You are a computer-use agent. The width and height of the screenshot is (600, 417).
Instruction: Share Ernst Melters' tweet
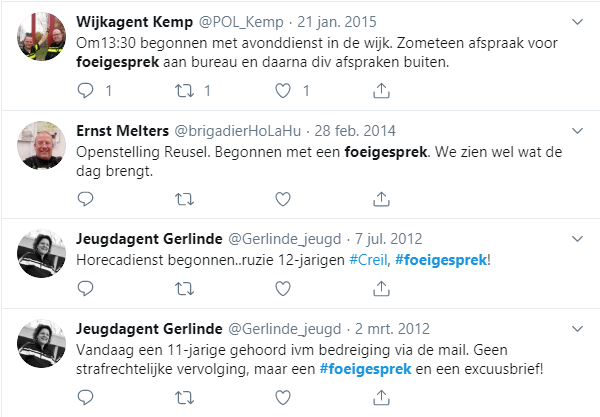coord(382,199)
